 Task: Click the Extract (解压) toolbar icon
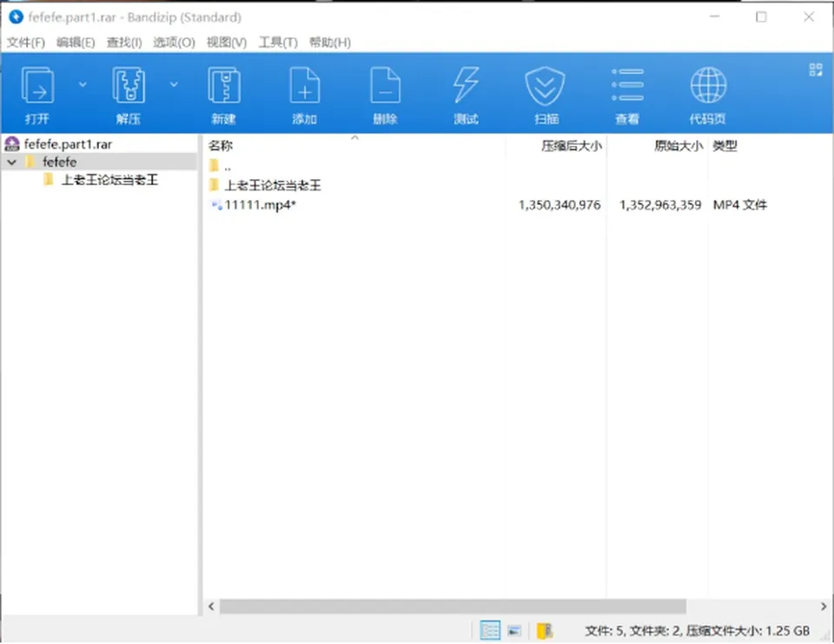click(x=129, y=86)
